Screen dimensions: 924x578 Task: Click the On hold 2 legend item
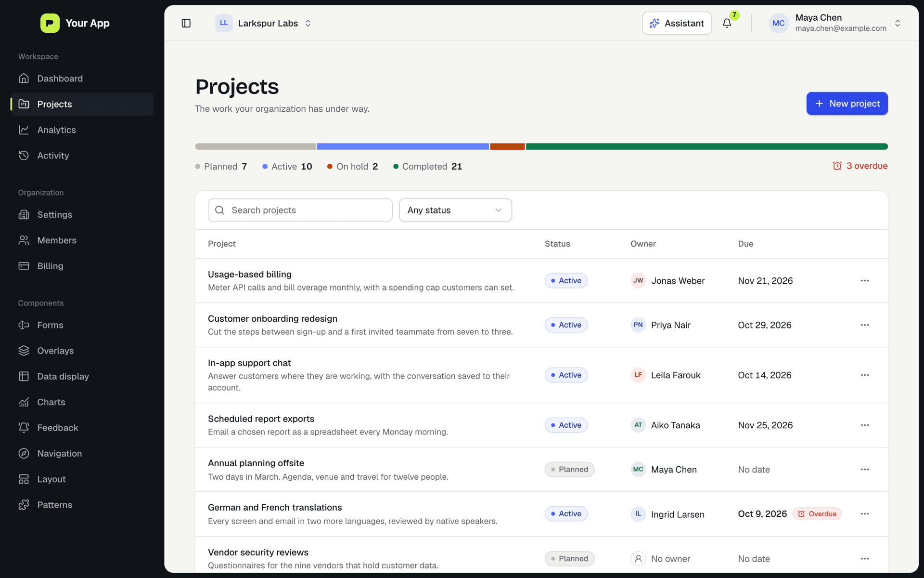click(352, 166)
